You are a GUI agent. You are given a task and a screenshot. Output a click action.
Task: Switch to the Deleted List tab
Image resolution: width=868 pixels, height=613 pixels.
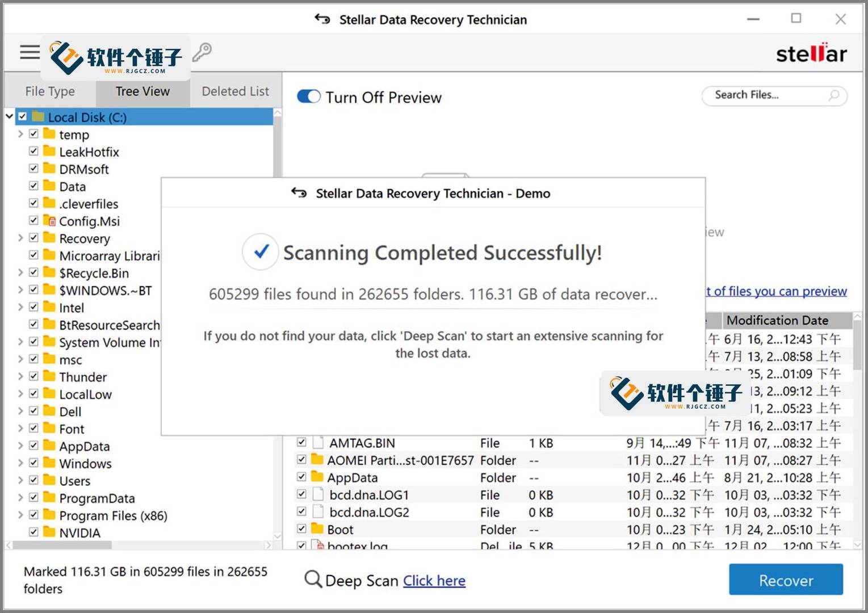click(x=236, y=91)
